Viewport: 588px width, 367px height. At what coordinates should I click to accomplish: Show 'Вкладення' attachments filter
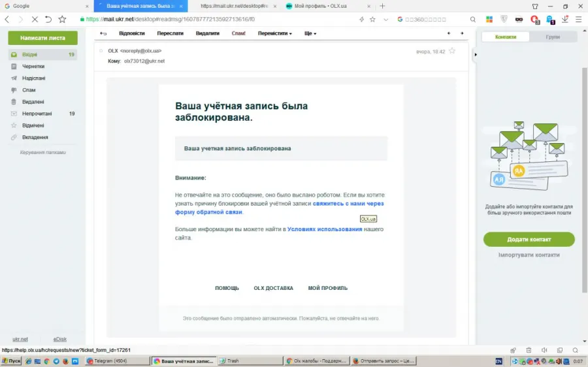tap(35, 137)
